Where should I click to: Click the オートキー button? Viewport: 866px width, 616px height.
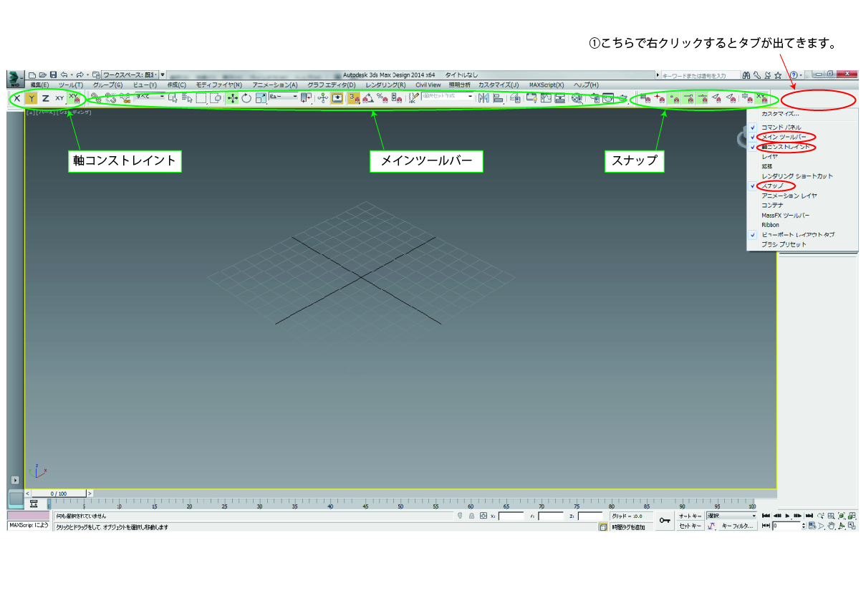pos(689,516)
